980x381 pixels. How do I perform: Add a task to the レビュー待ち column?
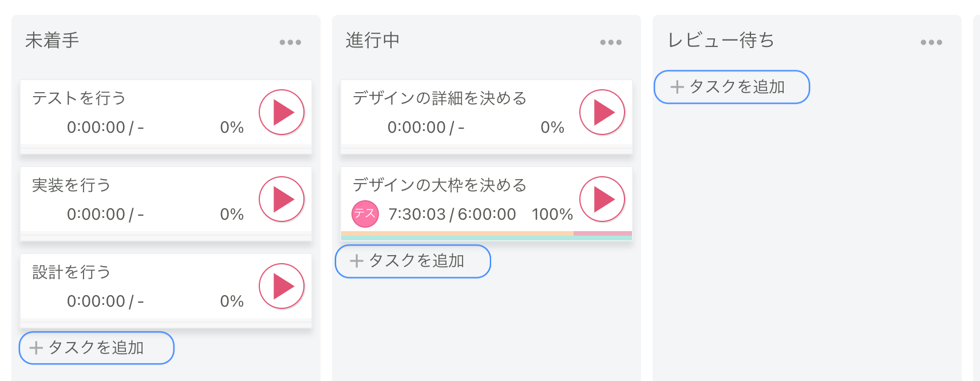[x=732, y=87]
